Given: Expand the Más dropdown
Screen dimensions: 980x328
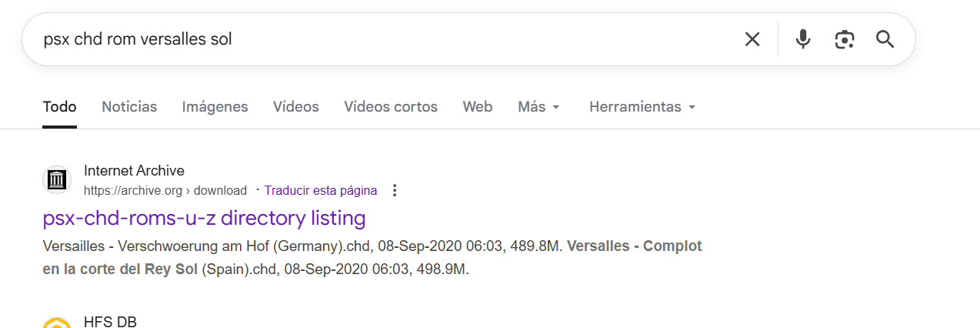Looking at the screenshot, I should click(539, 107).
